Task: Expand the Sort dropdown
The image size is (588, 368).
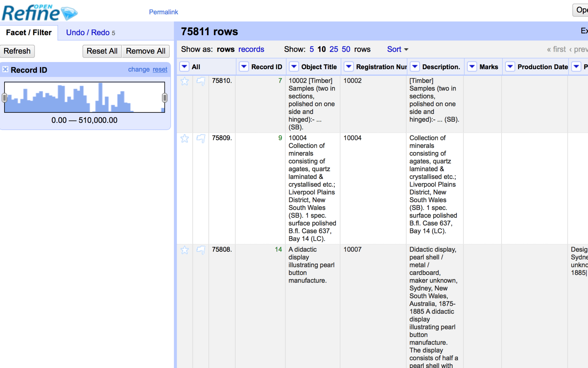Action: 397,49
